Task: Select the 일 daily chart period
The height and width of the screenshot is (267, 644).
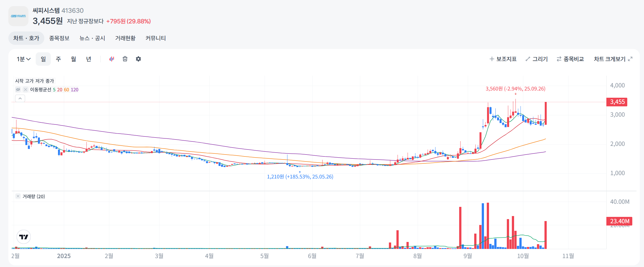Action: coord(43,59)
